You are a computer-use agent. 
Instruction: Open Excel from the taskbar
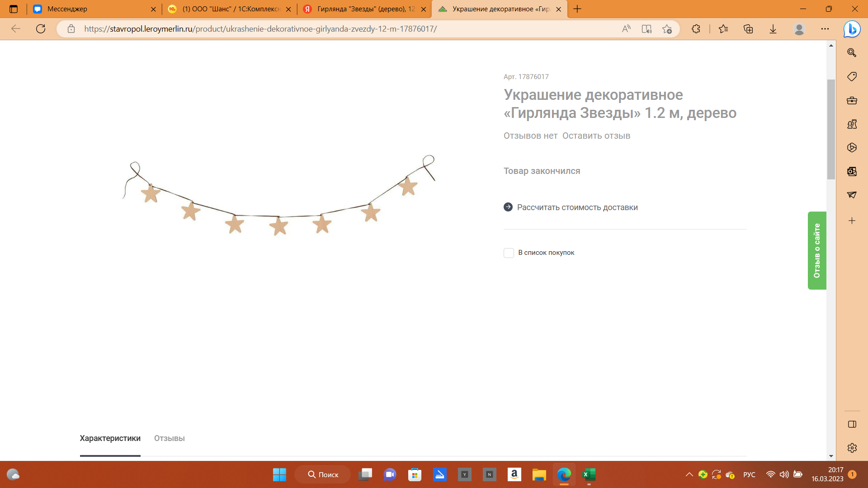coord(589,474)
